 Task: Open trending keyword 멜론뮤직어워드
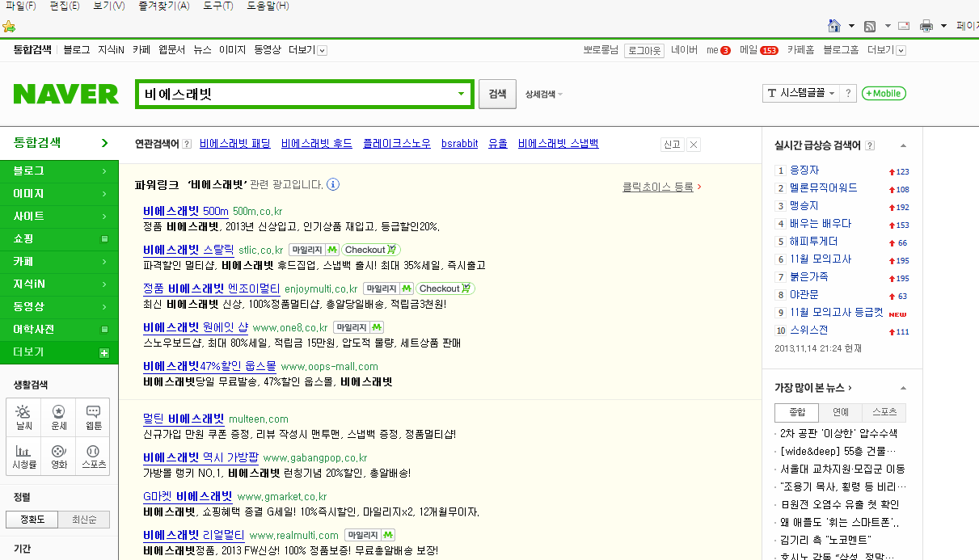(x=824, y=188)
